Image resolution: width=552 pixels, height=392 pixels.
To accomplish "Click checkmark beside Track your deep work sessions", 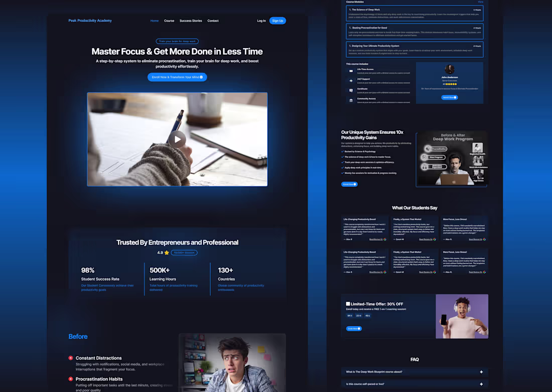I will [x=343, y=162].
